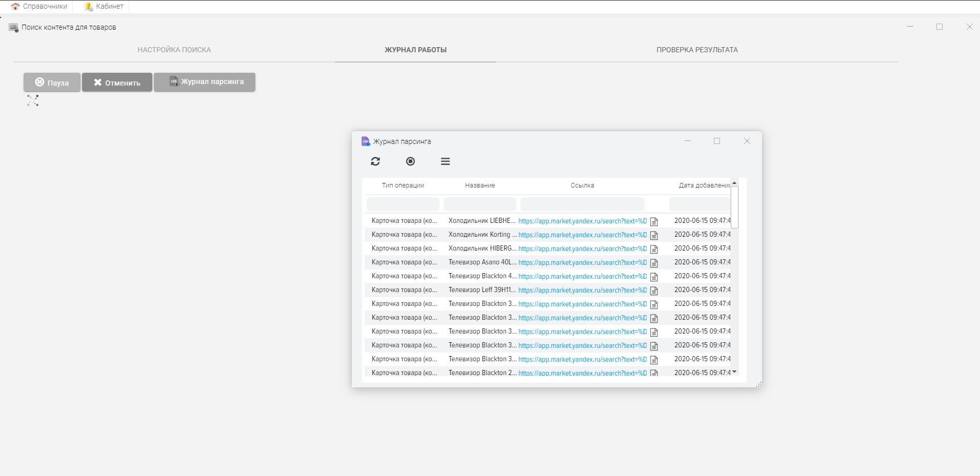The image size is (980, 476).
Task: Maximize the Поиск контента для товаров window
Action: pos(939,27)
